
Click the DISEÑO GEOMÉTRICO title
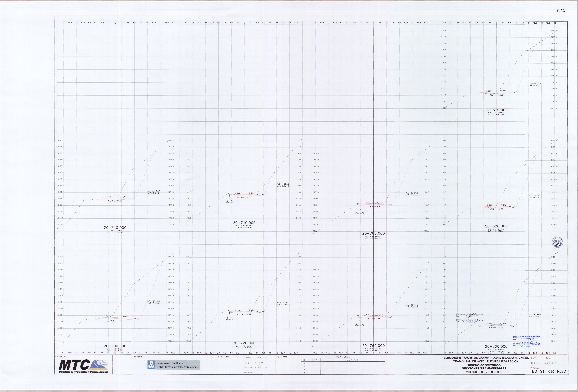tap(484, 365)
